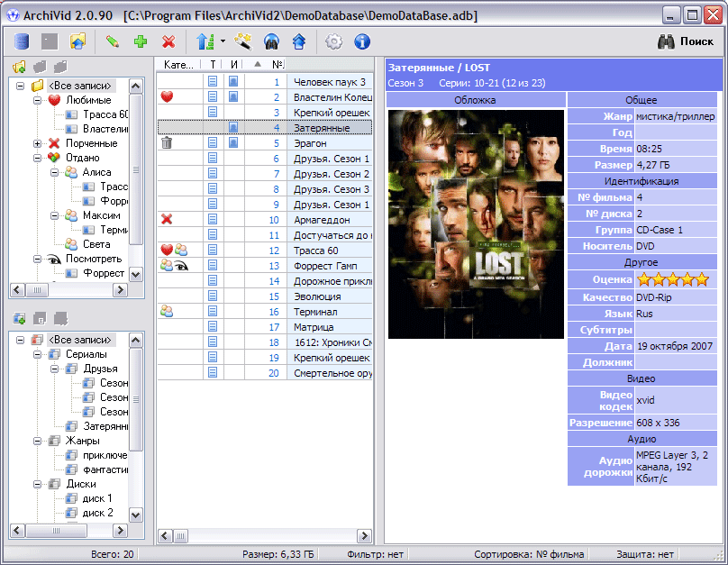Collapse the Максим tree node
This screenshot has height=565, width=728.
54,215
